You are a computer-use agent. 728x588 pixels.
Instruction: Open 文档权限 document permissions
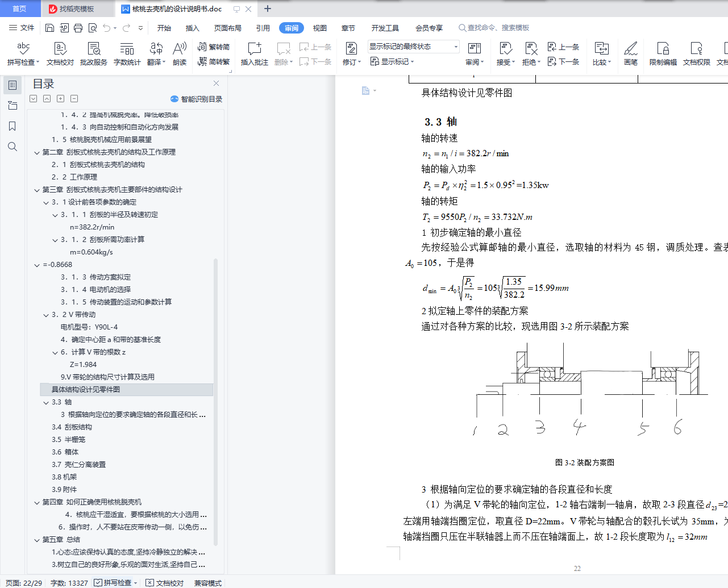tap(696, 54)
